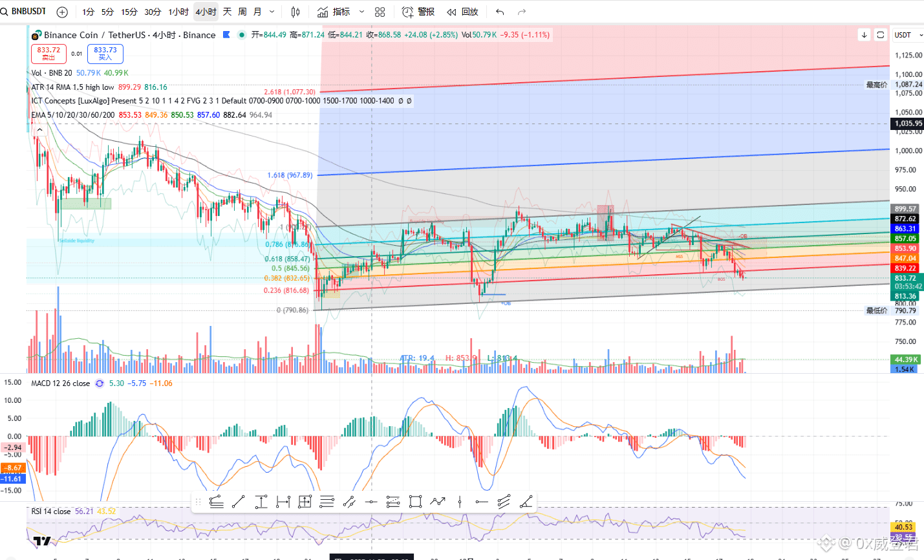Screen dimensions: 924x560
Task: Click the green market status dot
Action: click(x=241, y=35)
